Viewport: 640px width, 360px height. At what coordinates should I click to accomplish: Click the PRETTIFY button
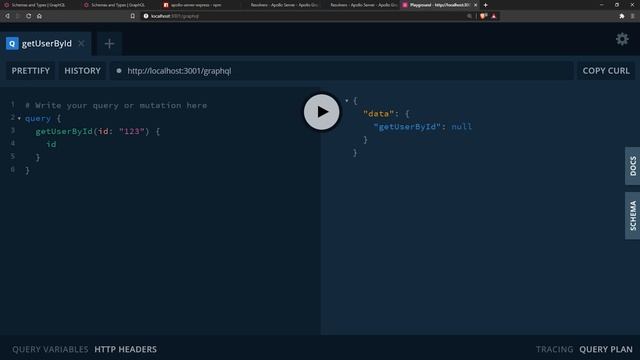point(31,71)
